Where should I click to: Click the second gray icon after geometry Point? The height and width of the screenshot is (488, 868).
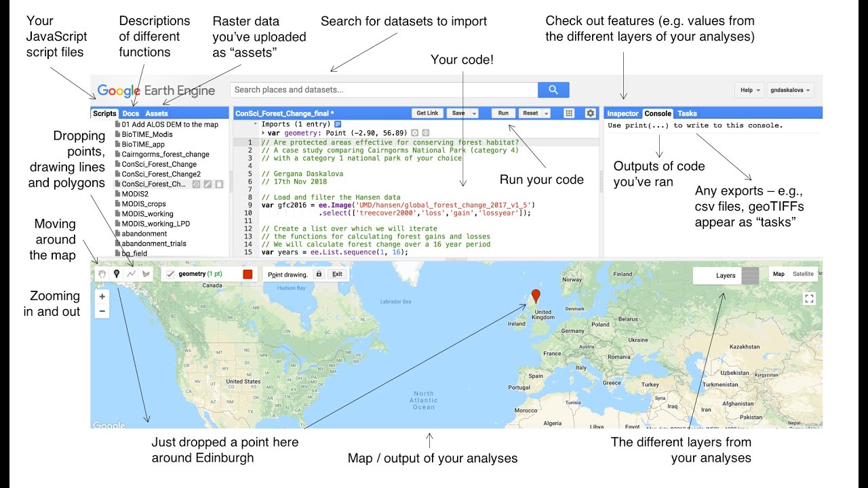pyautogui.click(x=425, y=133)
